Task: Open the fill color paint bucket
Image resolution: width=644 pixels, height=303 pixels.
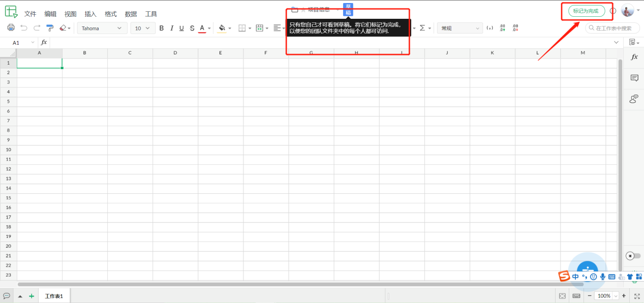Action: (x=222, y=28)
